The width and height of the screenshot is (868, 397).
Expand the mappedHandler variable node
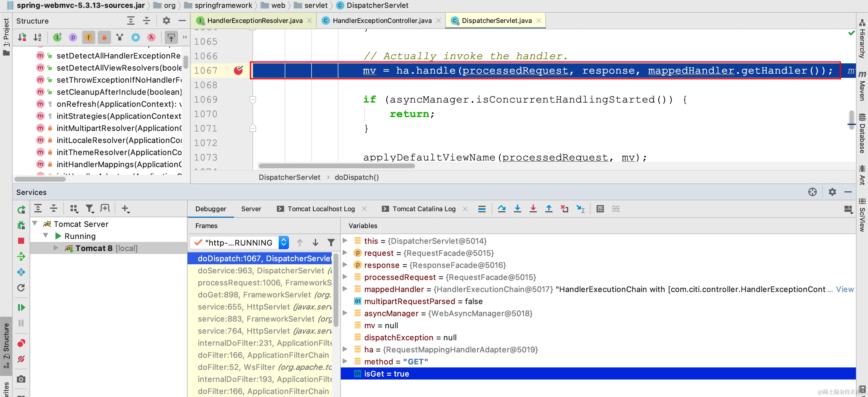(345, 289)
